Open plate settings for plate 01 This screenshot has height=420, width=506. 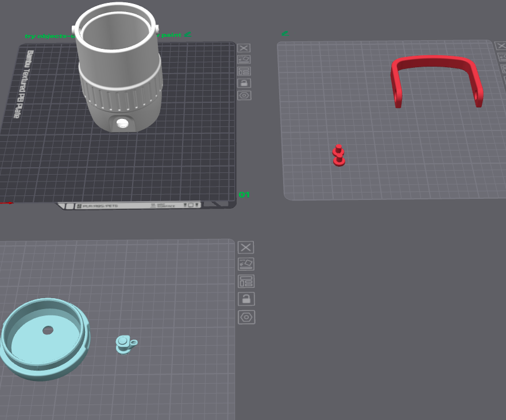[244, 95]
